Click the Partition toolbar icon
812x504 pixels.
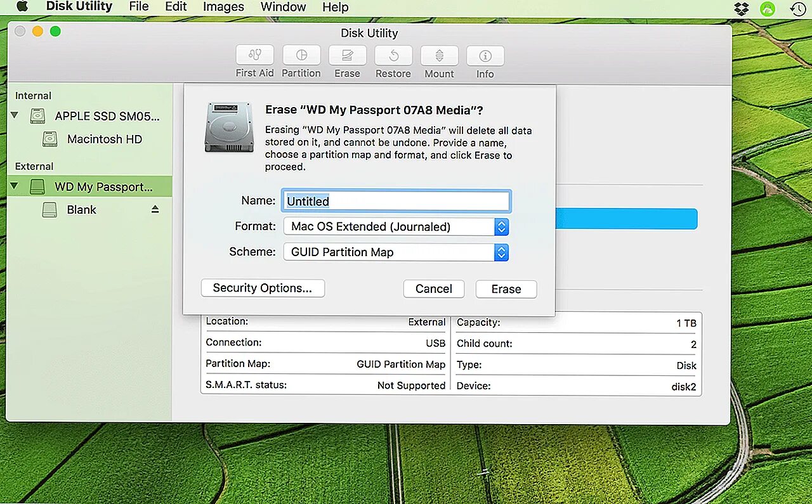(301, 55)
